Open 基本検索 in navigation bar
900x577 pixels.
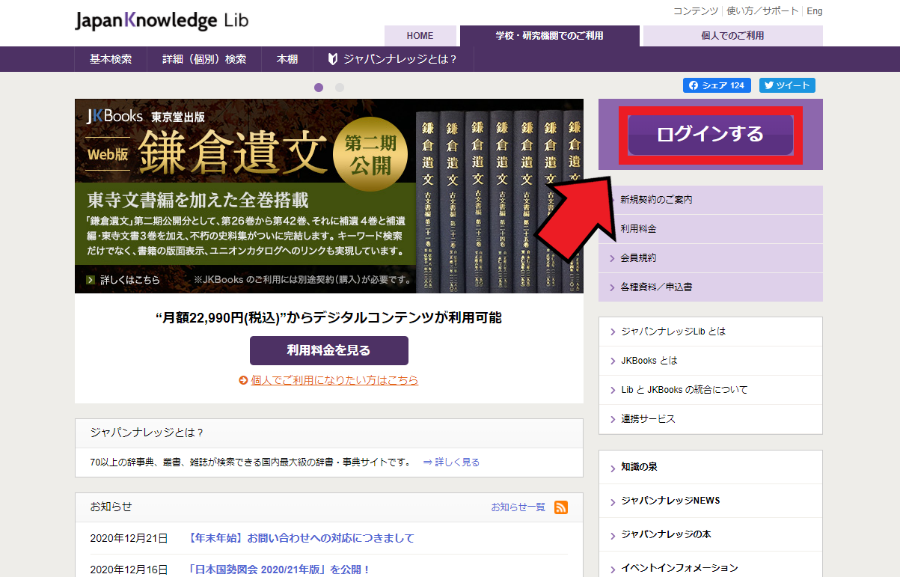coord(111,59)
